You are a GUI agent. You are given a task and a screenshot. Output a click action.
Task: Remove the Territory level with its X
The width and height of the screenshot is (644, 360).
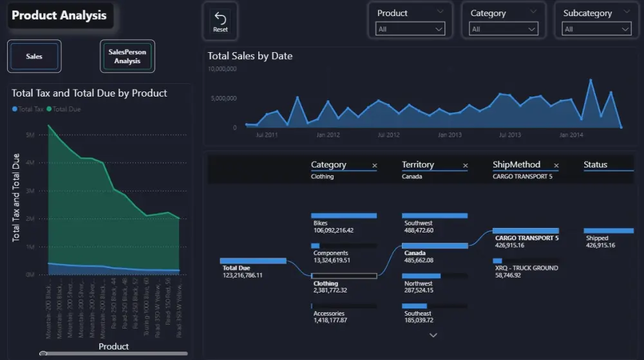466,166
